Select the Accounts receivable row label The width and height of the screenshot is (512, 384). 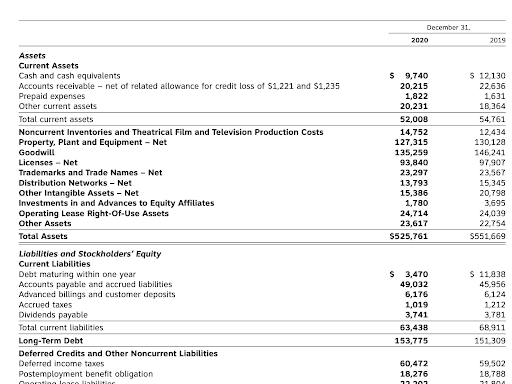[x=179, y=86]
